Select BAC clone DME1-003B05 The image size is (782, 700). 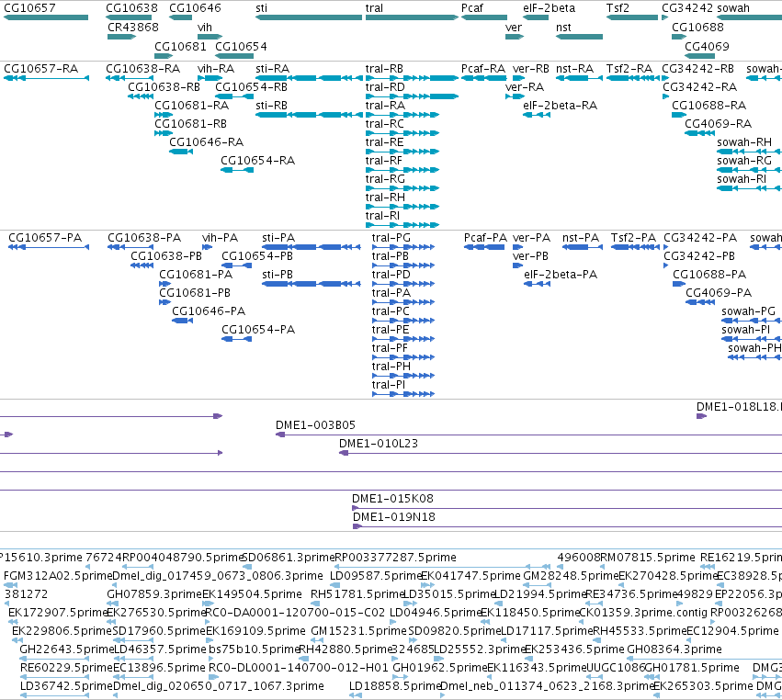(x=528, y=435)
